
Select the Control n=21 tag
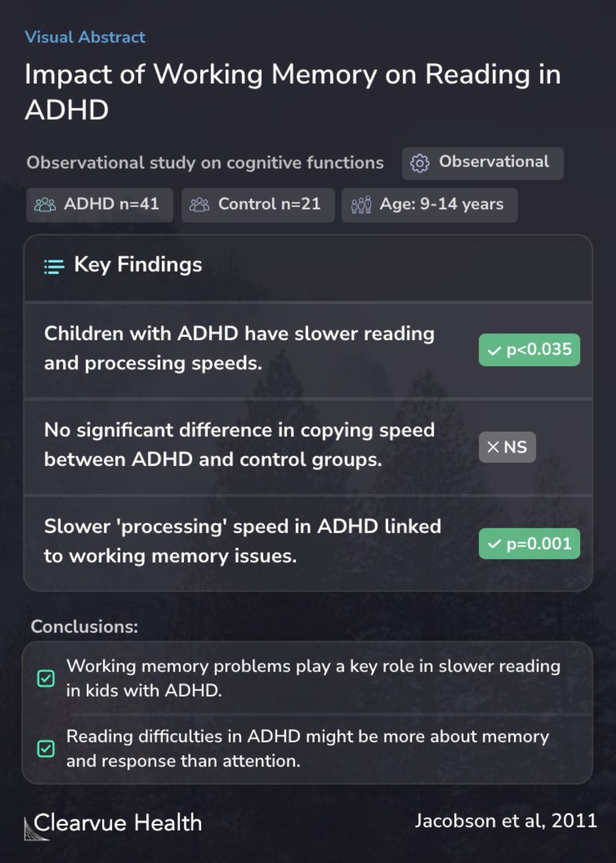(x=258, y=205)
